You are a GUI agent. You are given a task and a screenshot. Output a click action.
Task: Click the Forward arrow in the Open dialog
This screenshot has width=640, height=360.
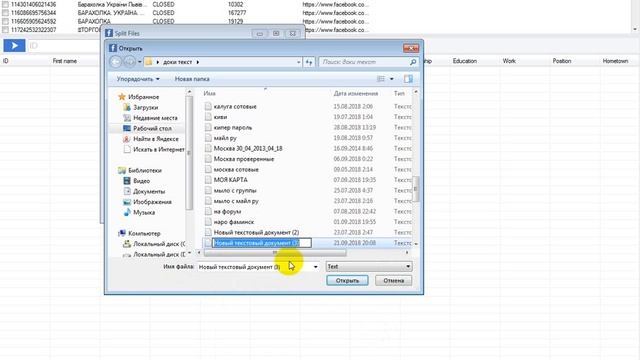[129, 62]
